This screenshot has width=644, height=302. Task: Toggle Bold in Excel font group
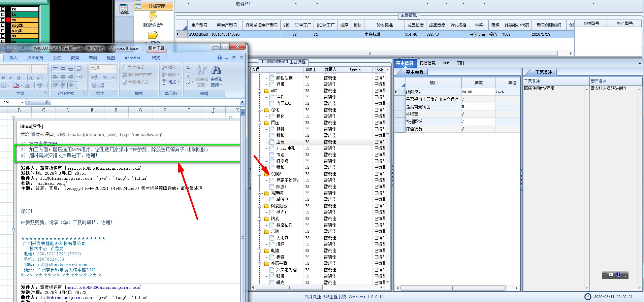coord(3,77)
